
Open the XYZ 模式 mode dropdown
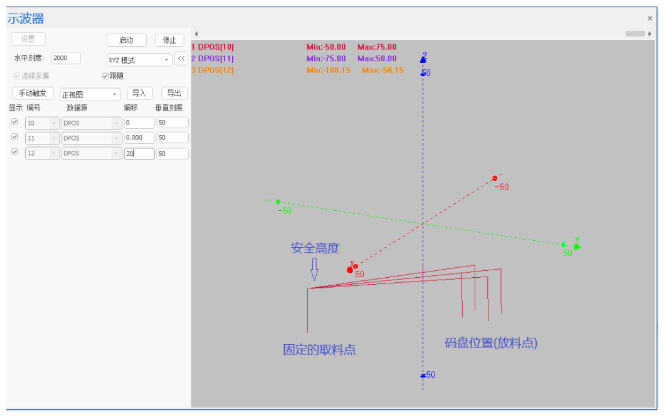click(139, 60)
